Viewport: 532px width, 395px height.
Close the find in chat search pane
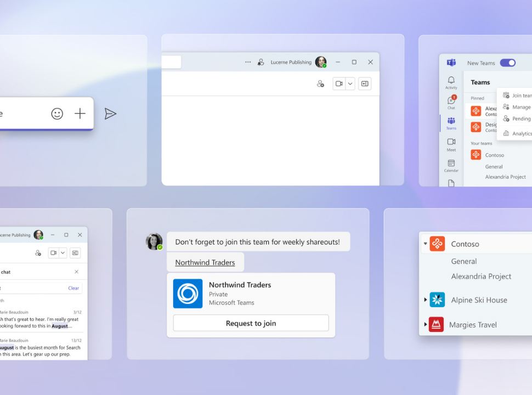coord(76,272)
